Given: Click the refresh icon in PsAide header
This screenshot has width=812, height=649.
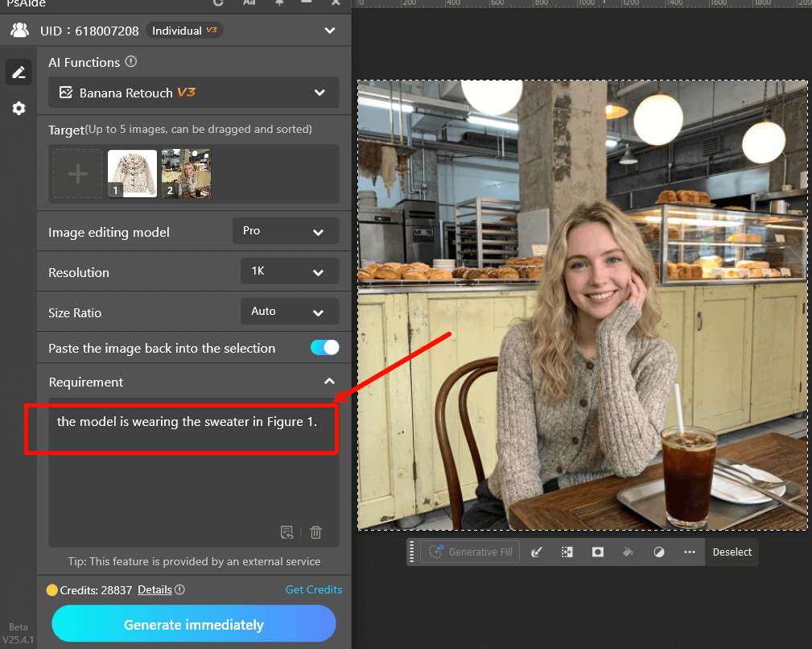Looking at the screenshot, I should 218,2.
